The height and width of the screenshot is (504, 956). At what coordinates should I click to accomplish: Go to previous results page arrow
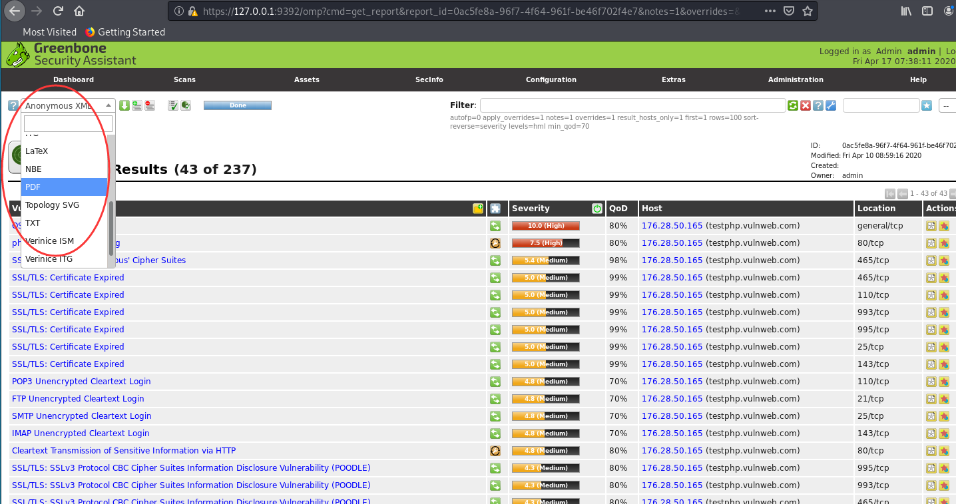(x=902, y=194)
